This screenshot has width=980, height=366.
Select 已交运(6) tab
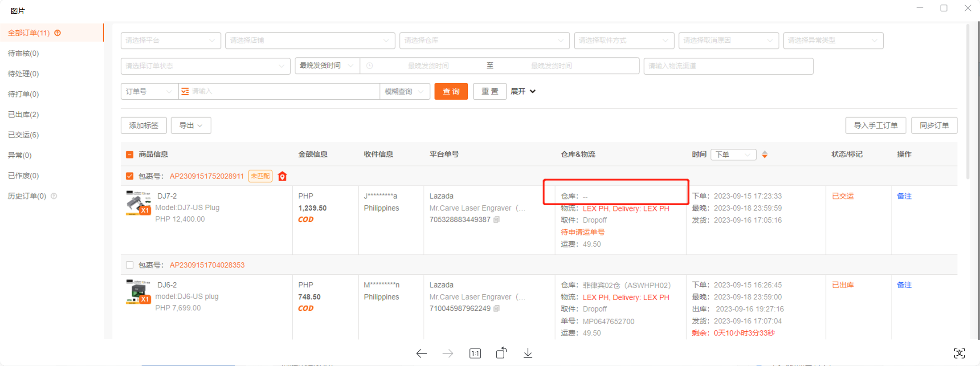(x=23, y=135)
